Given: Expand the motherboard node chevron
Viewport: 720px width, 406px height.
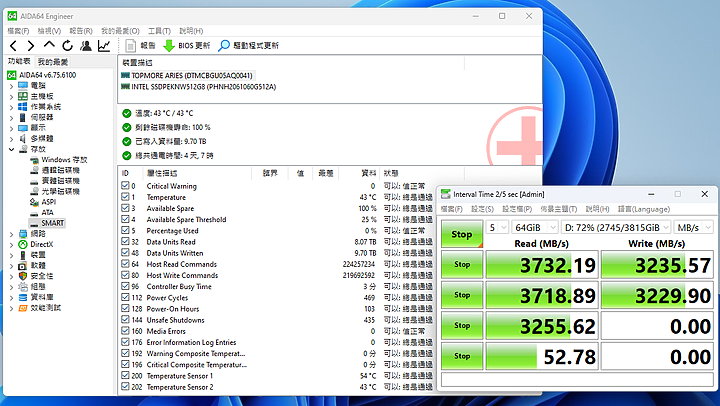Looking at the screenshot, I should tap(11, 96).
